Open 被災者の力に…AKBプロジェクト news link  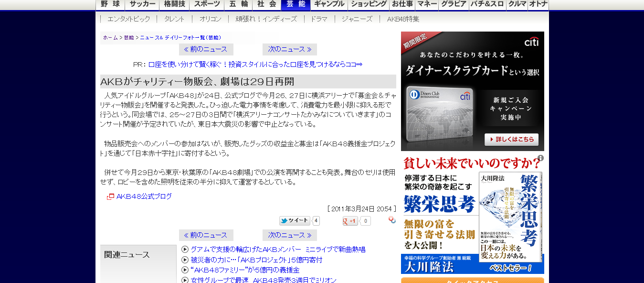point(256,260)
